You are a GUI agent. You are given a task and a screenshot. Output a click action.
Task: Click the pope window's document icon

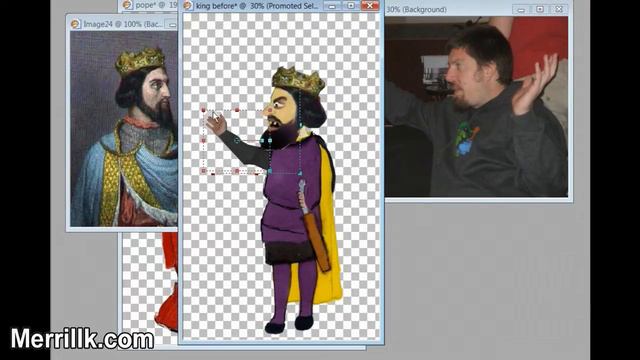(127, 5)
